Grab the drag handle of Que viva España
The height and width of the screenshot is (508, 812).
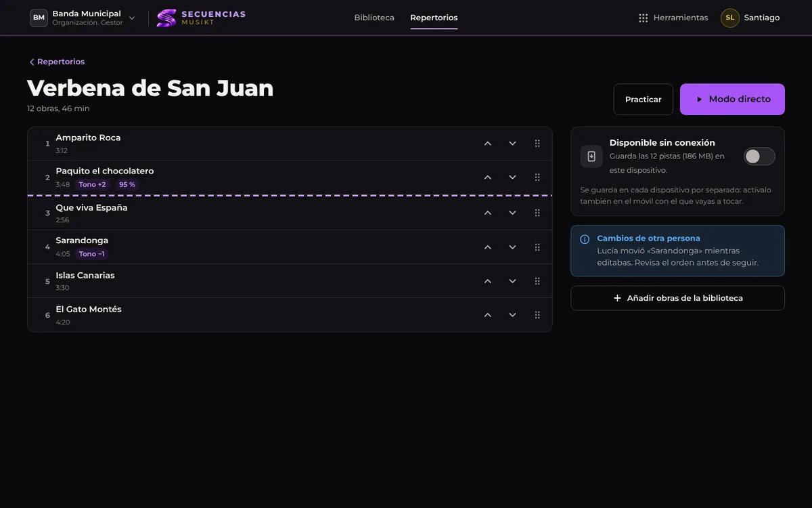click(537, 213)
